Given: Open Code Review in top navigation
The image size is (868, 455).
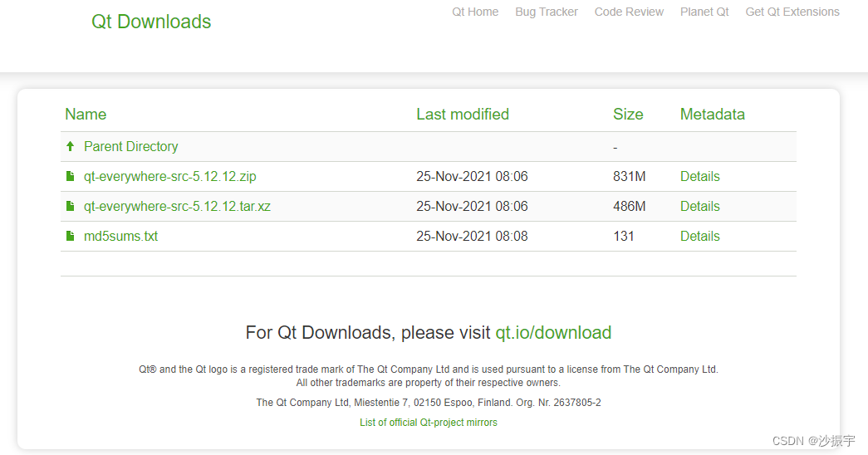Looking at the screenshot, I should [629, 12].
